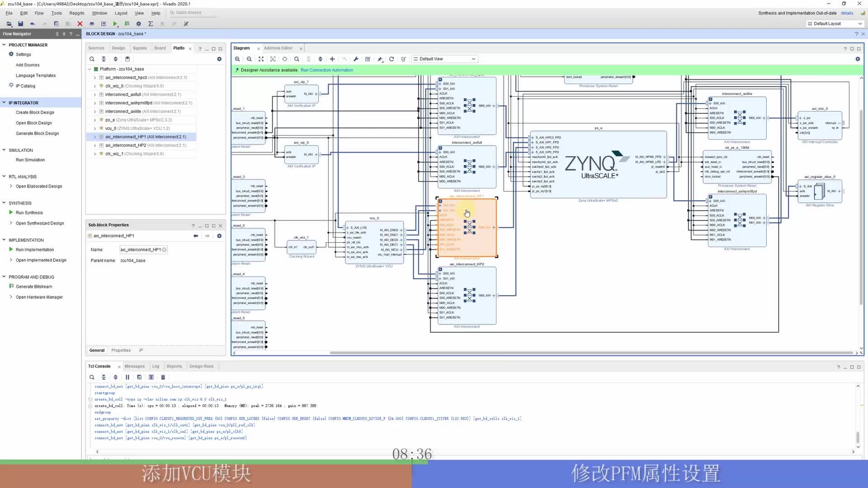Click Run Synthesis

(29, 212)
